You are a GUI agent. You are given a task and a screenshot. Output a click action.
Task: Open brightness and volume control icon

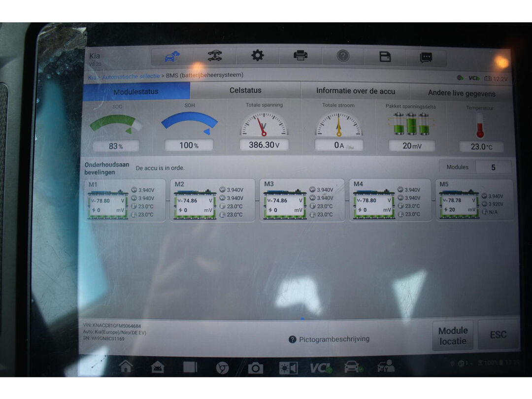pos(288,368)
